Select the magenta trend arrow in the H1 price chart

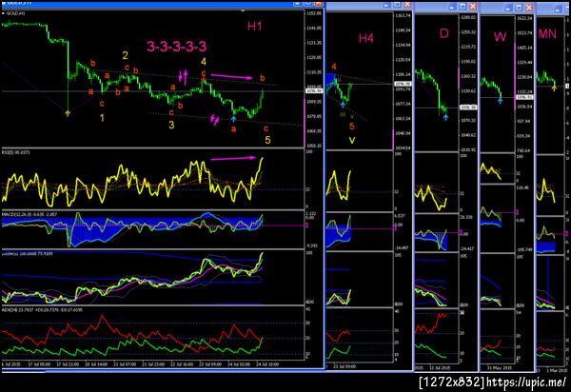coord(232,76)
